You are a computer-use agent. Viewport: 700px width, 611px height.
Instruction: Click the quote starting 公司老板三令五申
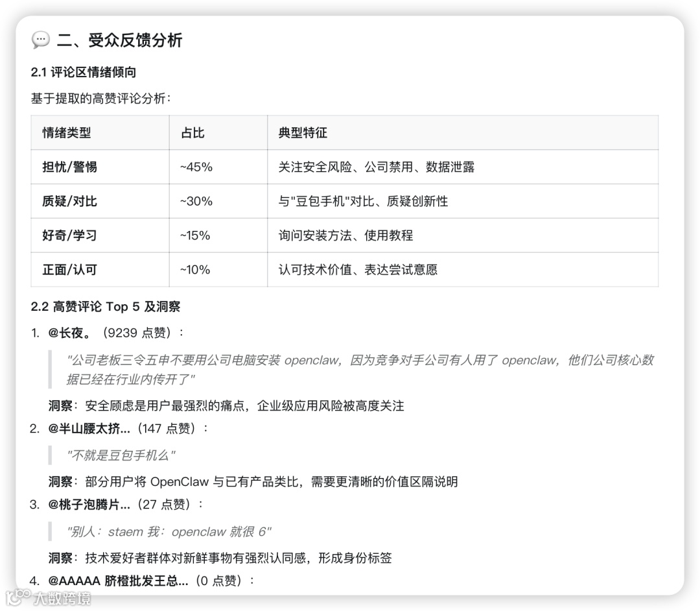coord(360,370)
